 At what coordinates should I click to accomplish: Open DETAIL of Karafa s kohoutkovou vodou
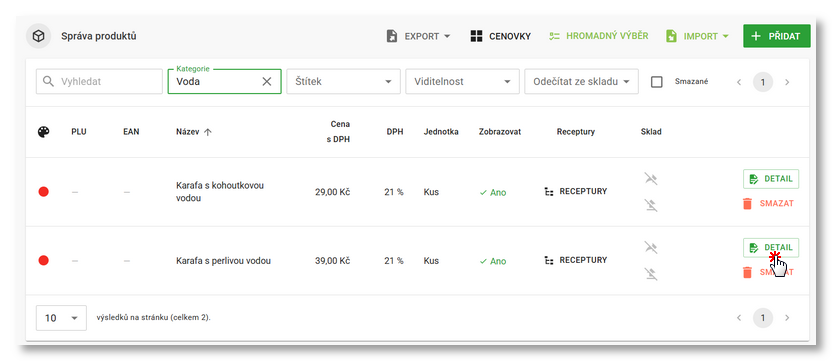pos(771,179)
